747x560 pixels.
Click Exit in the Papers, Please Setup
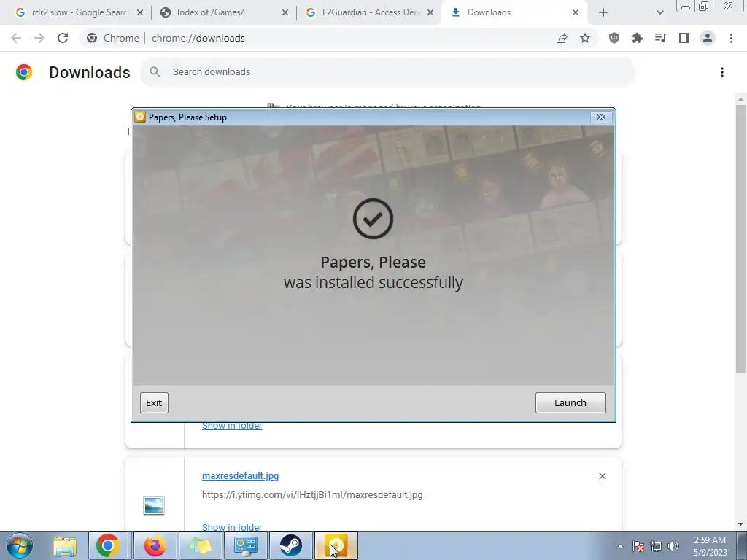[154, 402]
